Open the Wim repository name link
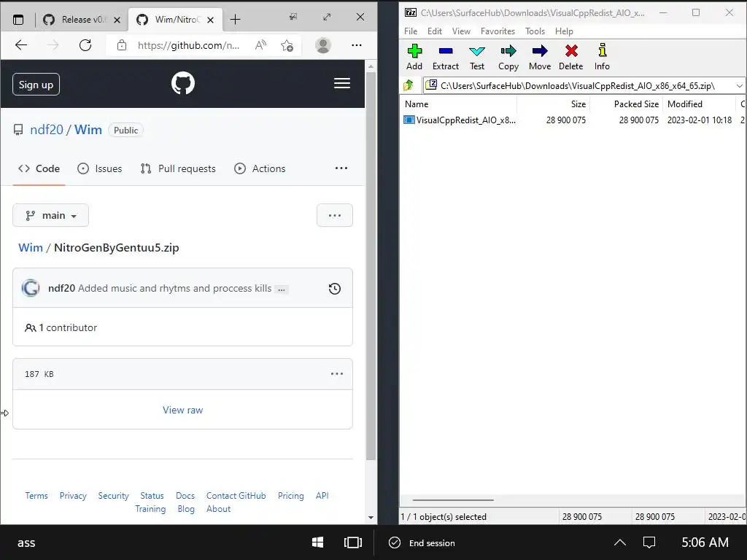747x560 pixels. coord(88,130)
